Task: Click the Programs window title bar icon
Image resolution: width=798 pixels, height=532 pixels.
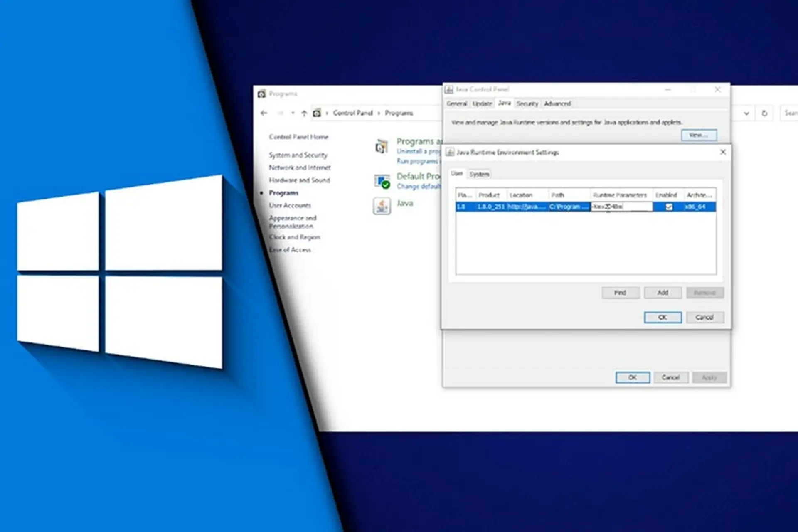Action: [x=261, y=94]
